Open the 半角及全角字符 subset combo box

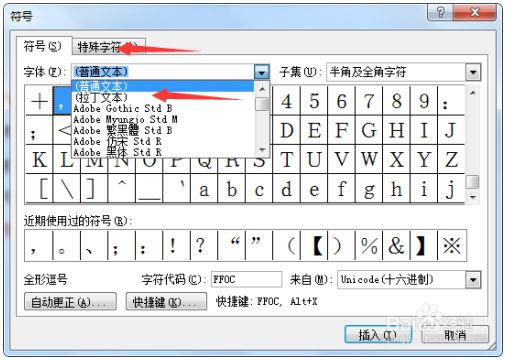coord(403,72)
